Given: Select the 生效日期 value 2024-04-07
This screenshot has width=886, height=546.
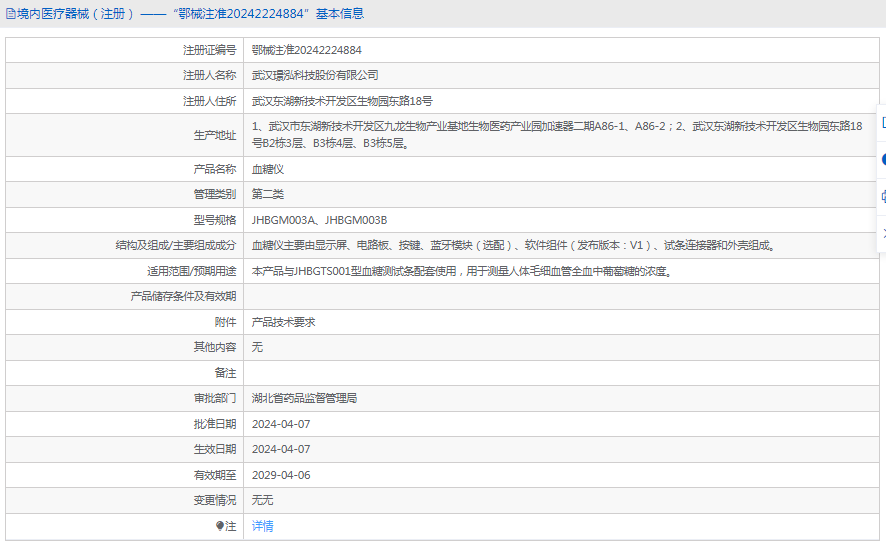Looking at the screenshot, I should click(281, 449).
